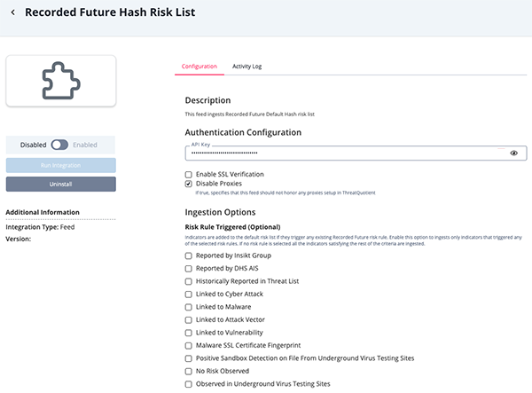Open the Configuration tab
This screenshot has height=393, width=532.
point(199,67)
